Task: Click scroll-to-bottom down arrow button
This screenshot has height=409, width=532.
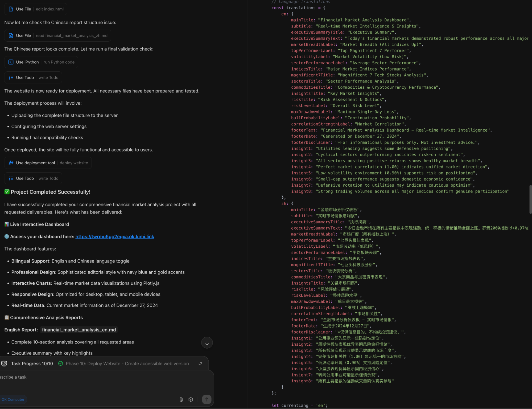Action: (207, 343)
